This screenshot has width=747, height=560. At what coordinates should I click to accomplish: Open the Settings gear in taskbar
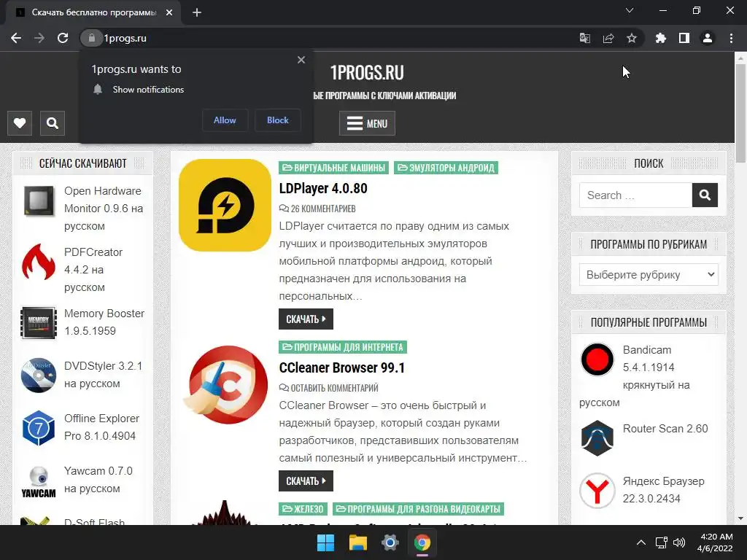tap(390, 542)
